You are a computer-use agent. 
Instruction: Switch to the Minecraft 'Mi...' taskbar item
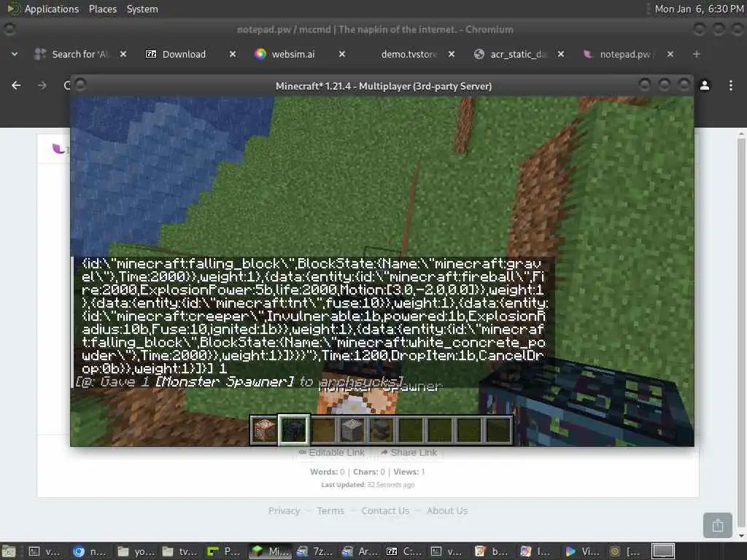(x=269, y=551)
